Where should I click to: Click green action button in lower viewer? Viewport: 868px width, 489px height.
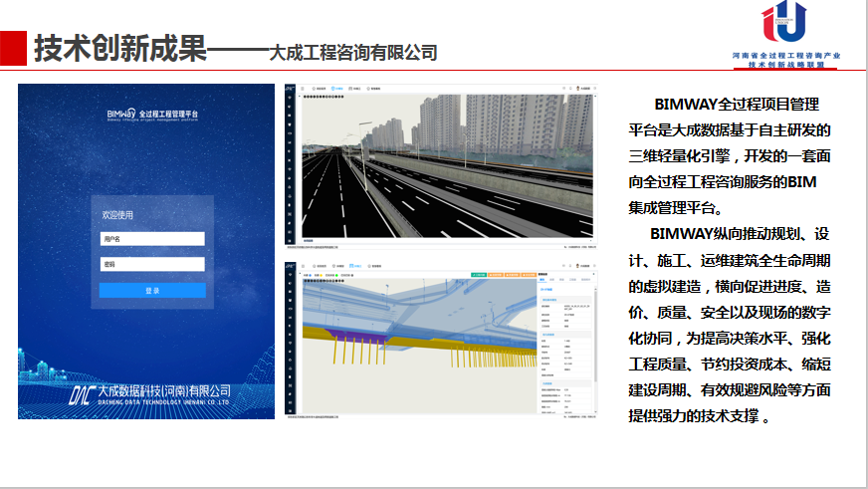click(x=480, y=273)
